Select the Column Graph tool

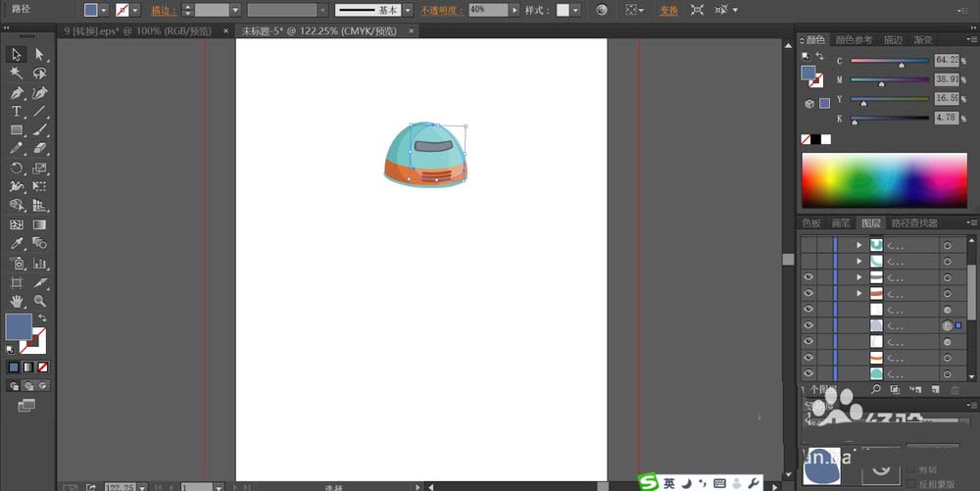point(39,263)
